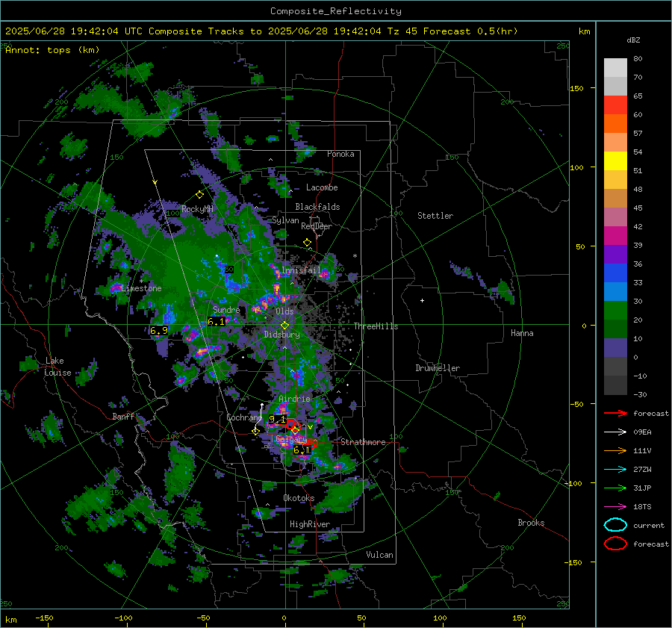Click the 6.1 storm top label near Sundre

(216, 322)
